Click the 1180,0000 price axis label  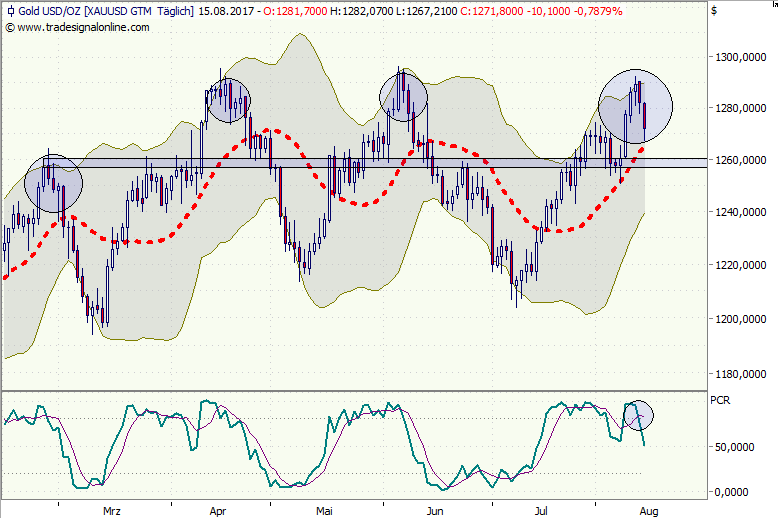click(740, 374)
